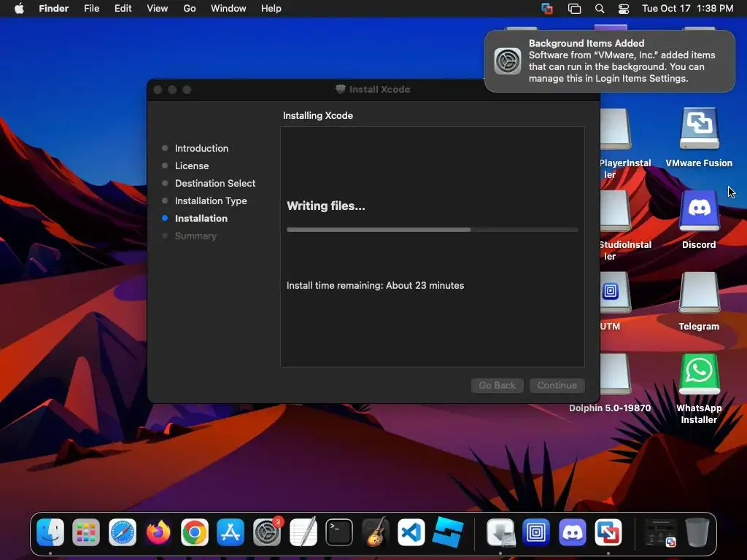Open the View menu
Viewport: 747px width, 560px height.
pos(158,9)
